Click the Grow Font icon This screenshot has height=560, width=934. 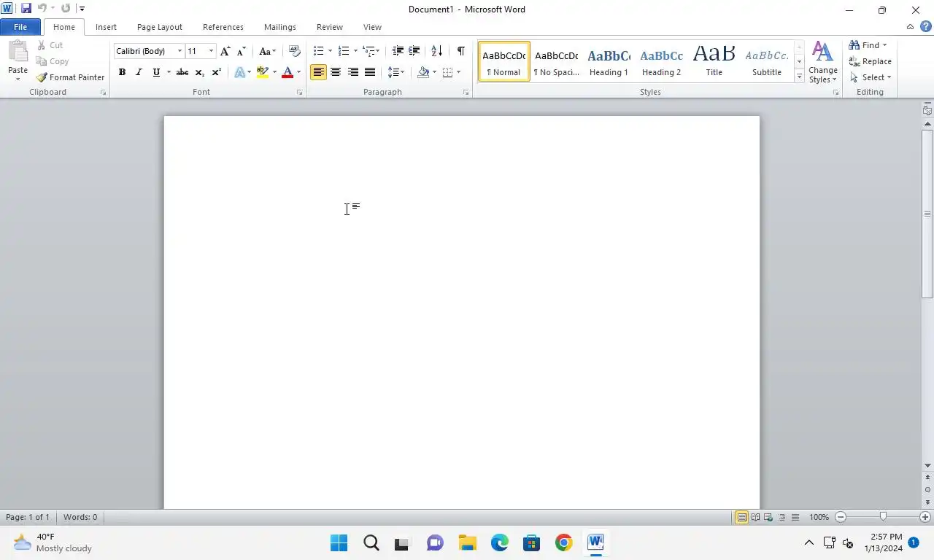coord(225,51)
